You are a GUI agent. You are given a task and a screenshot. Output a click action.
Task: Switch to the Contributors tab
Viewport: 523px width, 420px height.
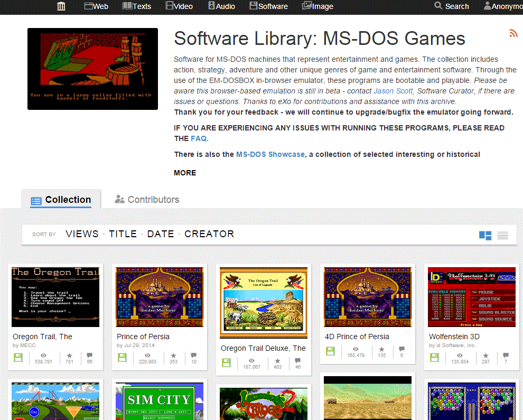click(147, 200)
